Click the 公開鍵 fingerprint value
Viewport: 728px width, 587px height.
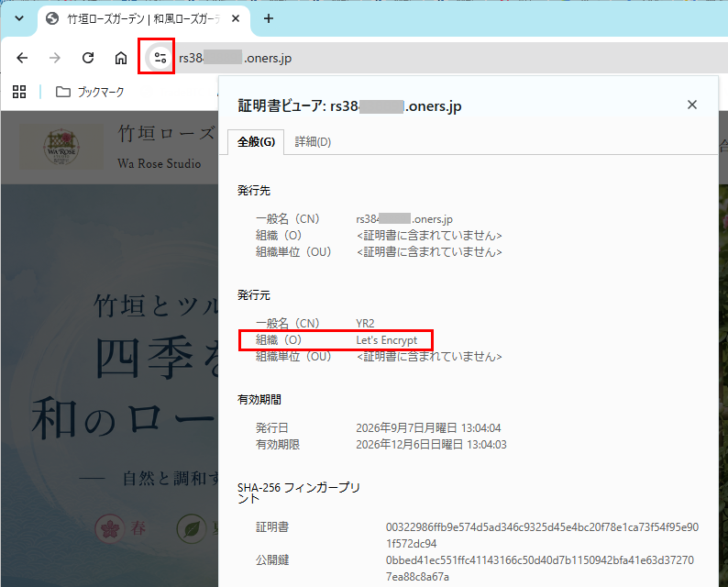pyautogui.click(x=540, y=569)
